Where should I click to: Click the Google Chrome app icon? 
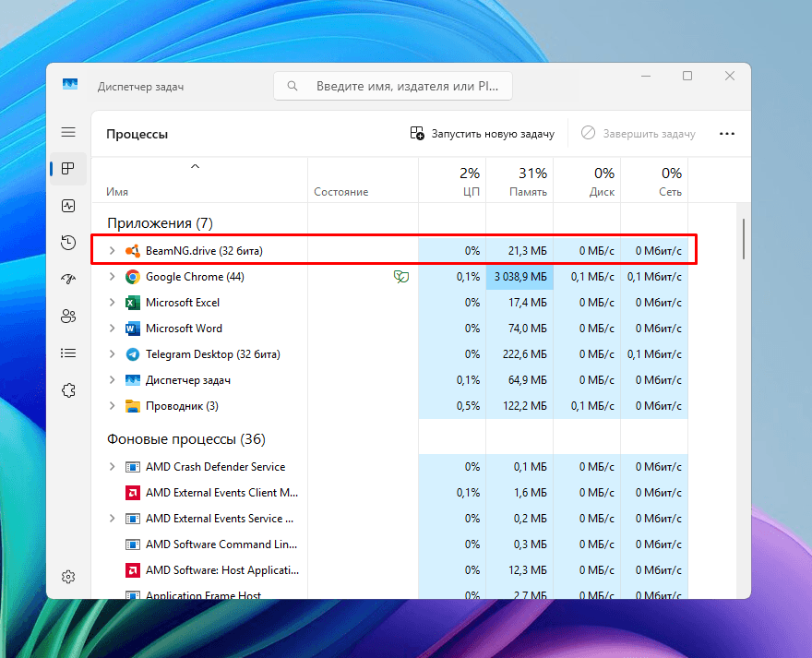133,277
